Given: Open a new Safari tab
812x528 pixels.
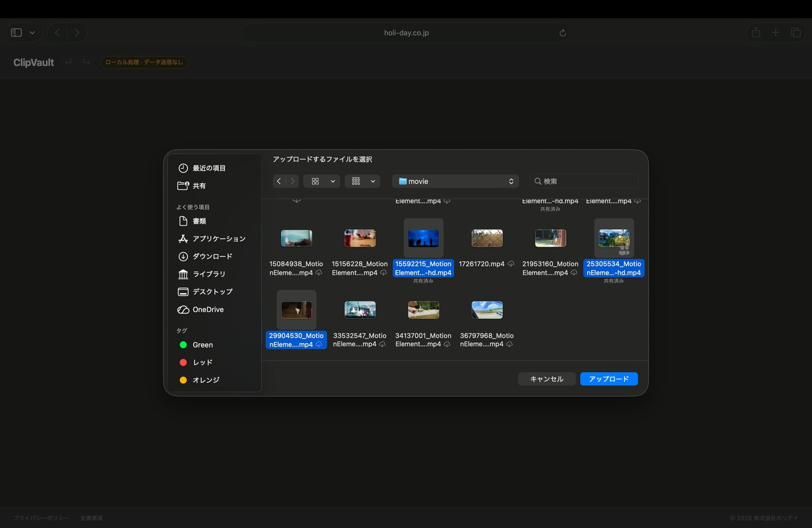Looking at the screenshot, I should 775,32.
